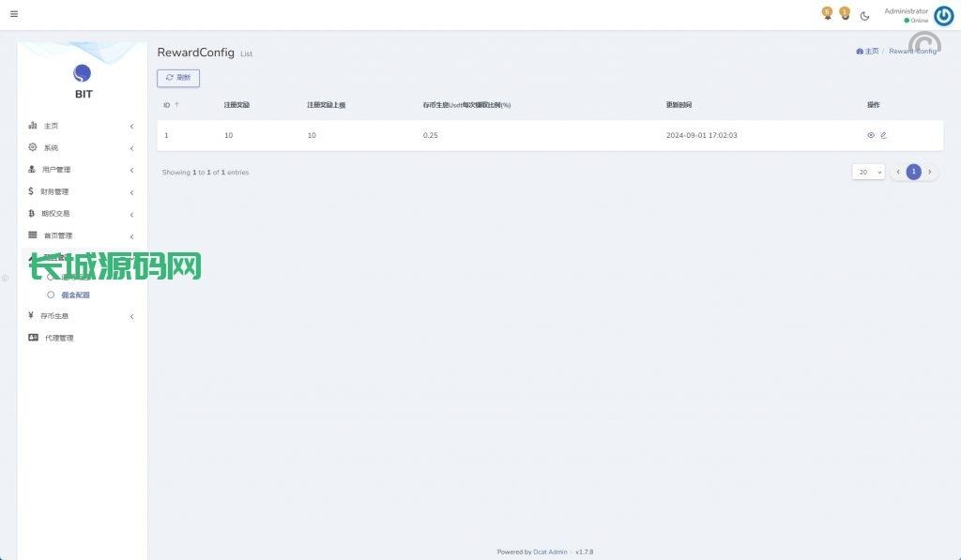Expand the 主页 menu chevron

coord(131,127)
